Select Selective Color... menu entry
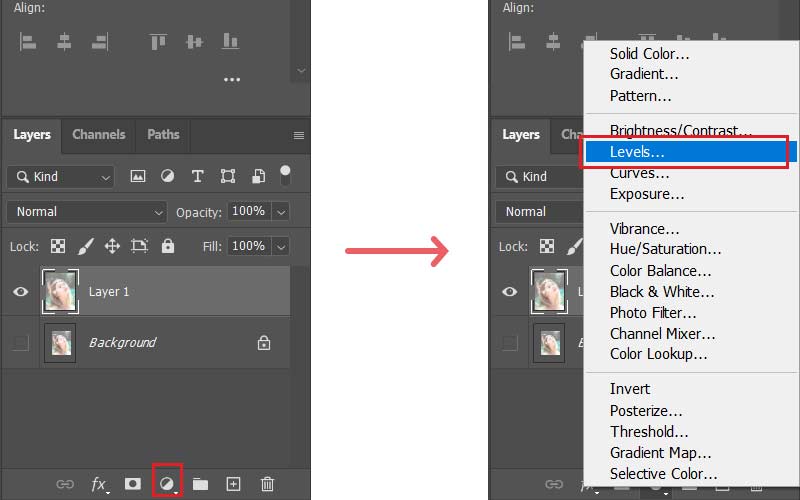800x500 pixels. [663, 474]
